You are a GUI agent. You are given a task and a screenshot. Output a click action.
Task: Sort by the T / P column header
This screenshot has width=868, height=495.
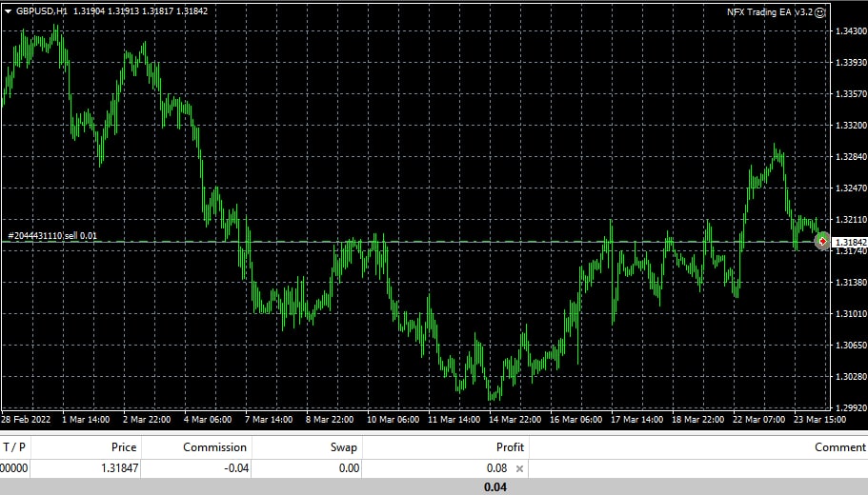(14, 446)
